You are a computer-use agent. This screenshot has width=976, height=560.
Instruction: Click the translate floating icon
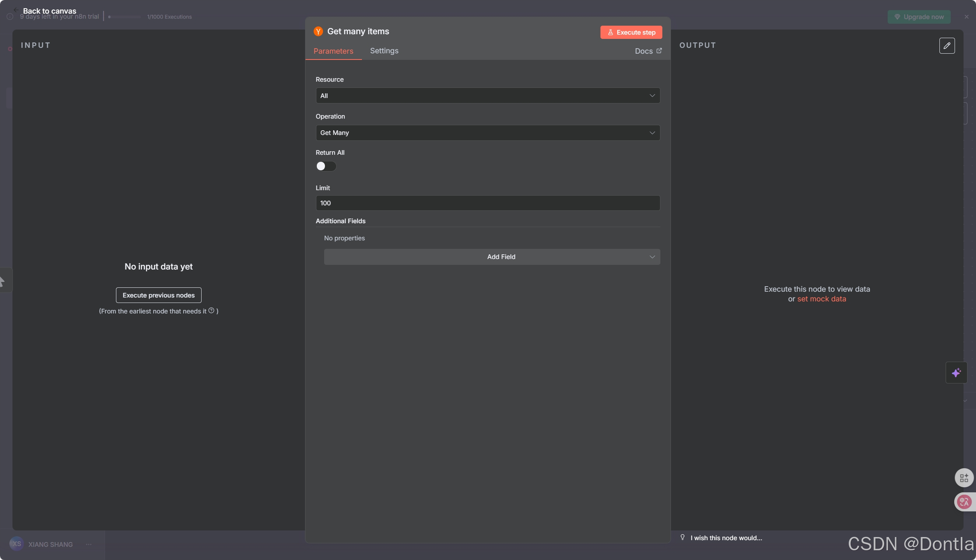tap(964, 502)
